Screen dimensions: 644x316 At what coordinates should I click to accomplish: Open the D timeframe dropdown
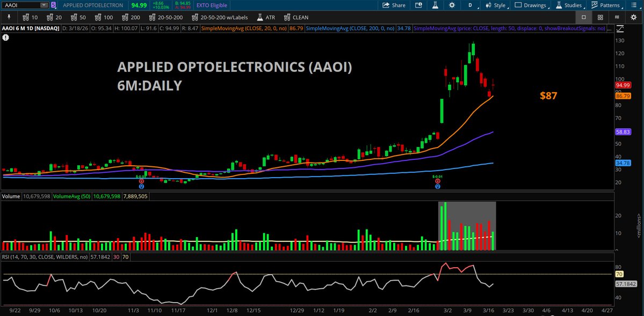coord(471,5)
